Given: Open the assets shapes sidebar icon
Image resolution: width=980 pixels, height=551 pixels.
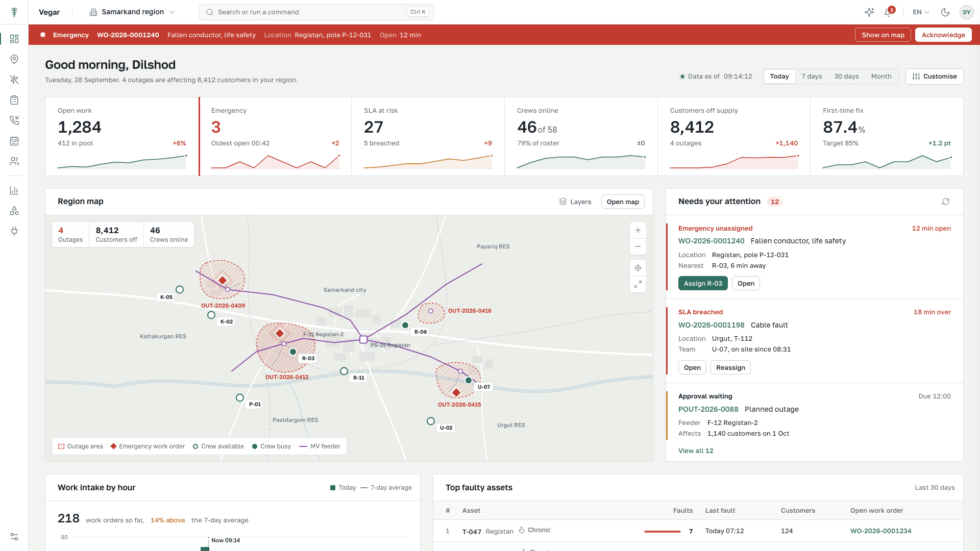Looking at the screenshot, I should (x=14, y=211).
